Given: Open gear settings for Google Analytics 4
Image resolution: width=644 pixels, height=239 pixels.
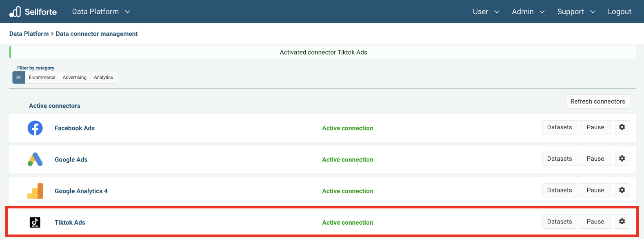Looking at the screenshot, I should (x=622, y=190).
